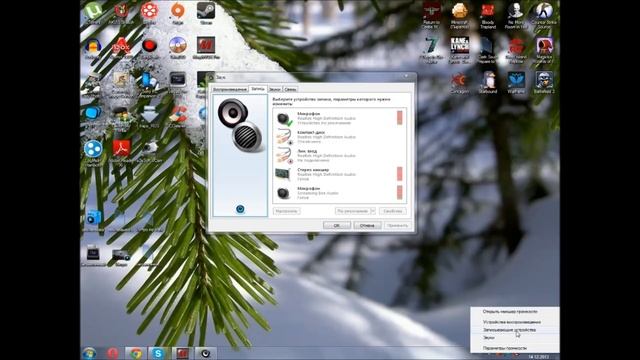Click the Set Default (По умолчанию) button
Image resolution: width=640 pixels, height=360 pixels.
[353, 211]
